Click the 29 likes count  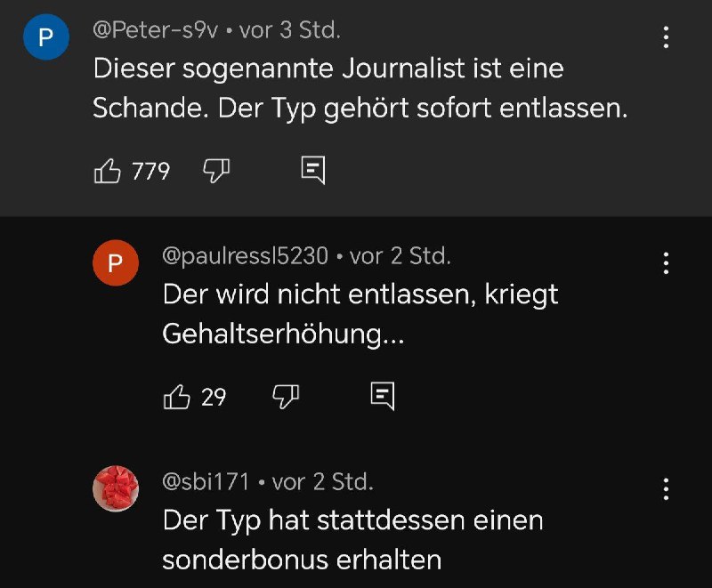coord(214,397)
